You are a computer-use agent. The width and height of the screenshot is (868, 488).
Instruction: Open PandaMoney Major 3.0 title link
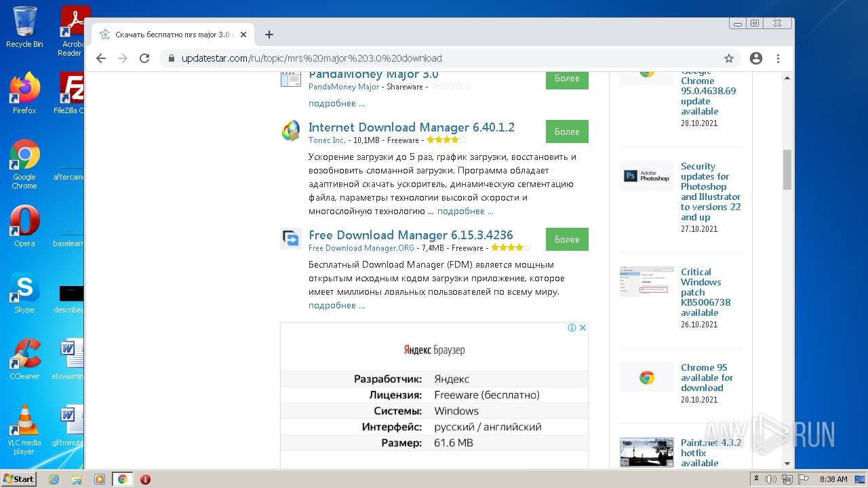point(373,74)
